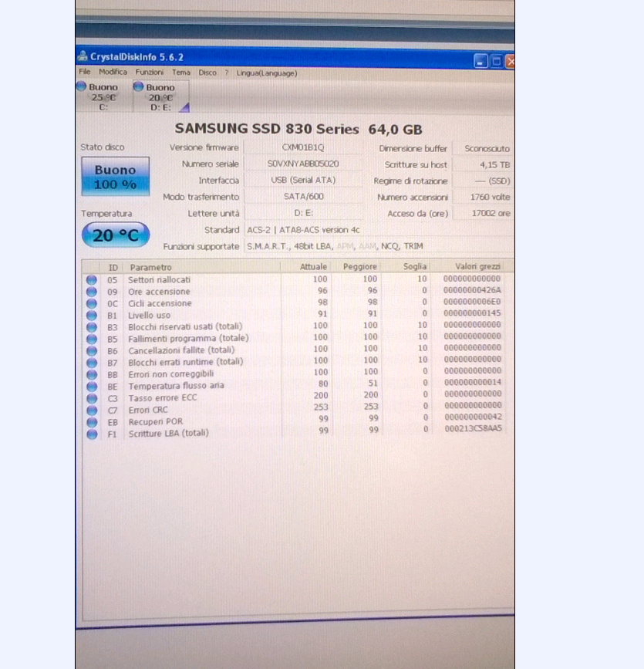The height and width of the screenshot is (669, 644).
Task: Click the Valori grezzi column header
Action: point(467,266)
